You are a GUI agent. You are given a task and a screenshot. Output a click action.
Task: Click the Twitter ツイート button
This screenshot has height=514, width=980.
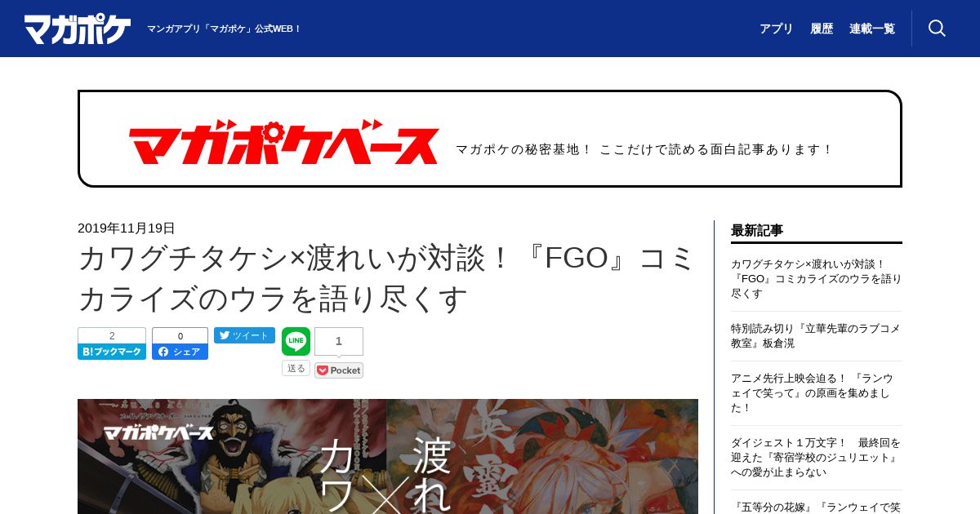tap(244, 335)
